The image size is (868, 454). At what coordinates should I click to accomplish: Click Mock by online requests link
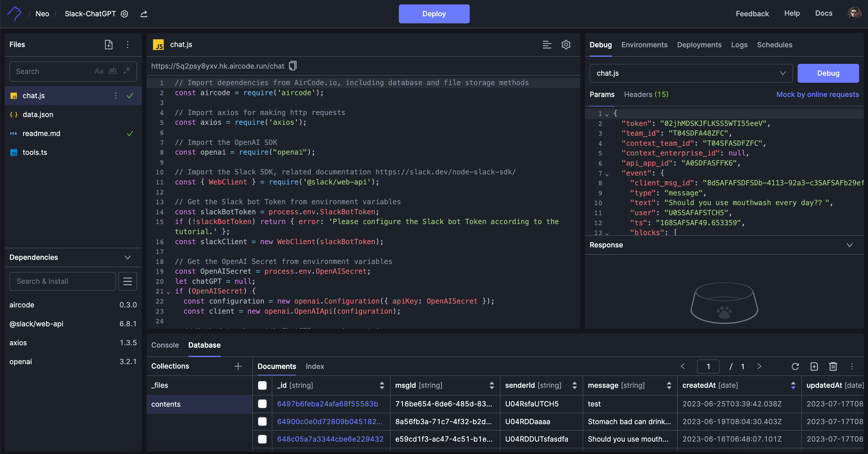(817, 94)
